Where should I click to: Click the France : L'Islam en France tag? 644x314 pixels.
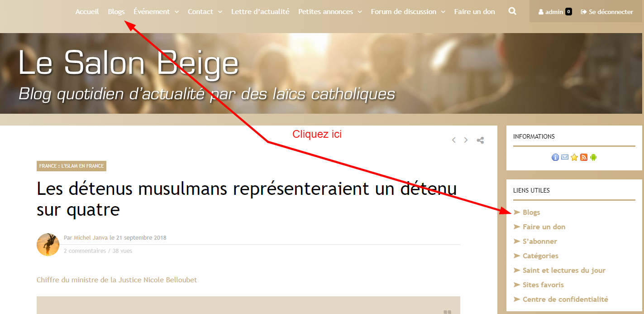tap(72, 166)
